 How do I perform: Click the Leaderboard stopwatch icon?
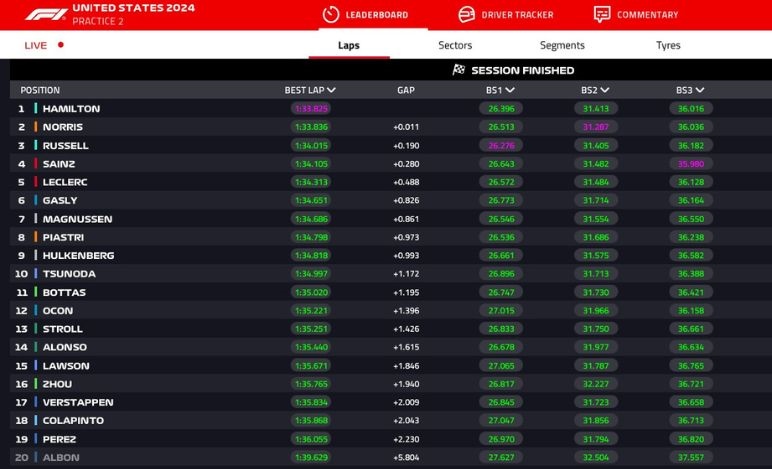[331, 15]
